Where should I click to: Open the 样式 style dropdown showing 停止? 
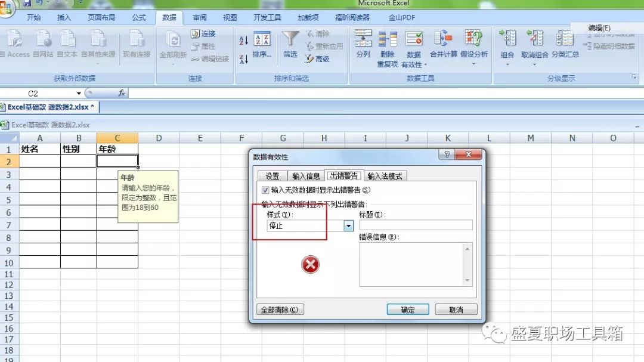[349, 225]
